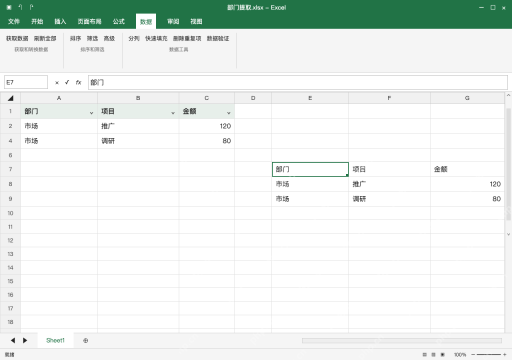Open the 部门 column filter dropdown
Screen dimensions: 512x360
91,113
